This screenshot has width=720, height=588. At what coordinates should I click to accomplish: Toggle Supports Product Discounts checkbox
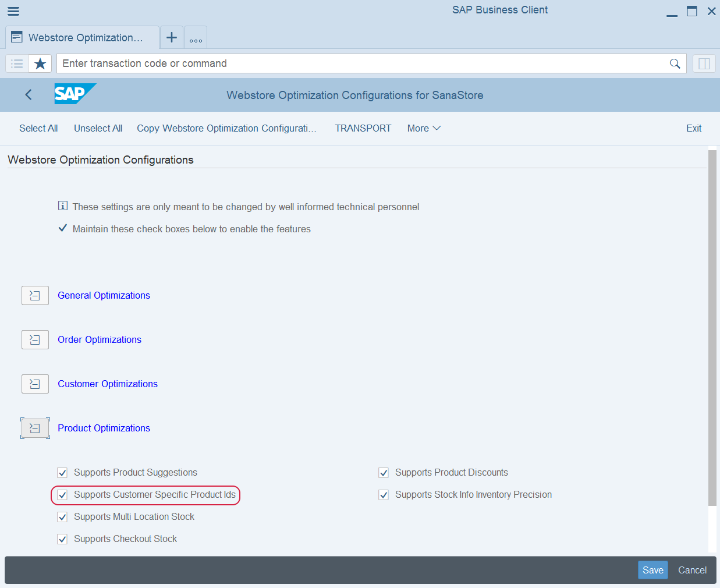coord(384,473)
